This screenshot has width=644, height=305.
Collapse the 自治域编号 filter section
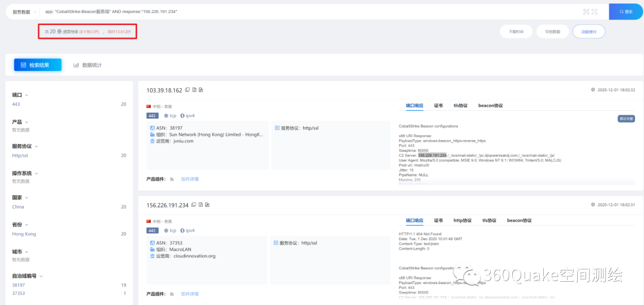coord(41,276)
